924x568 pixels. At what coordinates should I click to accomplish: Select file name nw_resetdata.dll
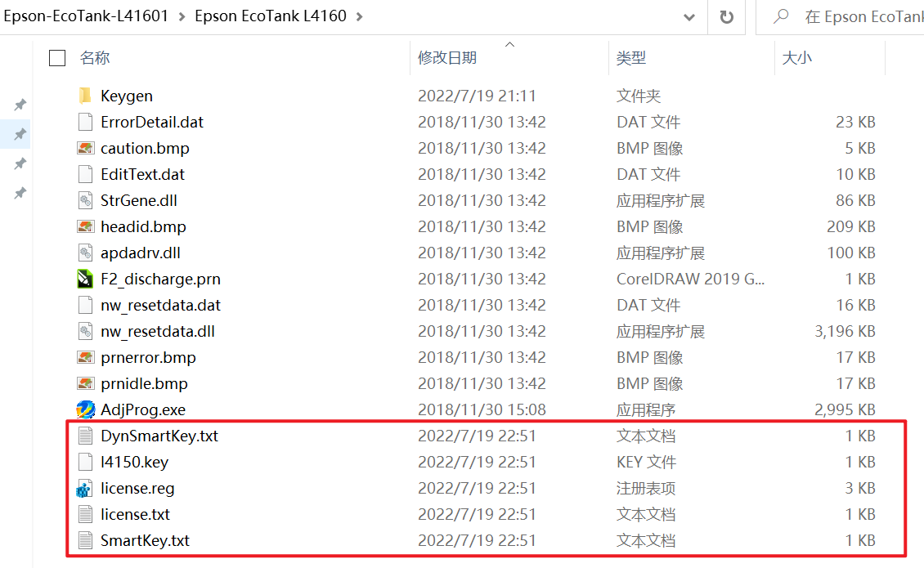click(157, 331)
